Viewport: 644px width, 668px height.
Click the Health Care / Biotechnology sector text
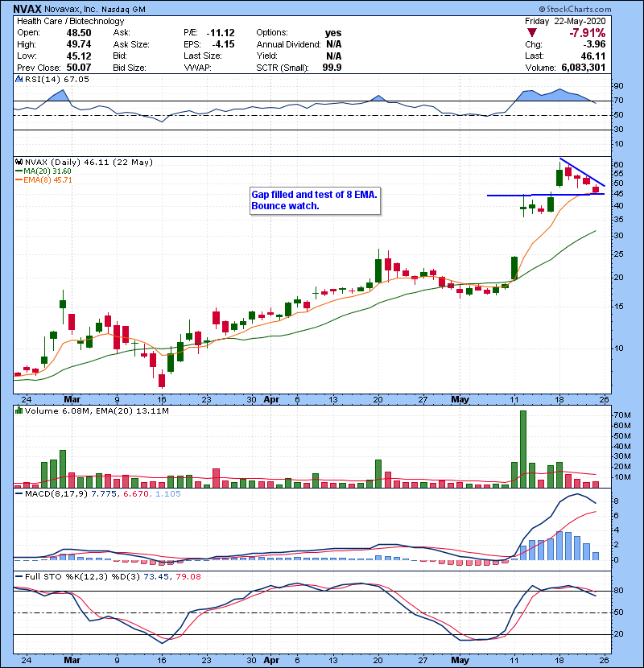70,21
